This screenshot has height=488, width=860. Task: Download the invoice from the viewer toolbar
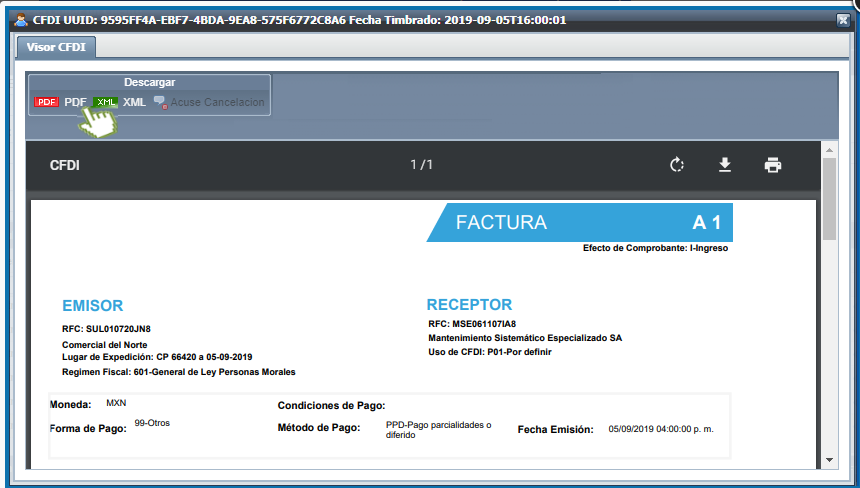point(725,165)
